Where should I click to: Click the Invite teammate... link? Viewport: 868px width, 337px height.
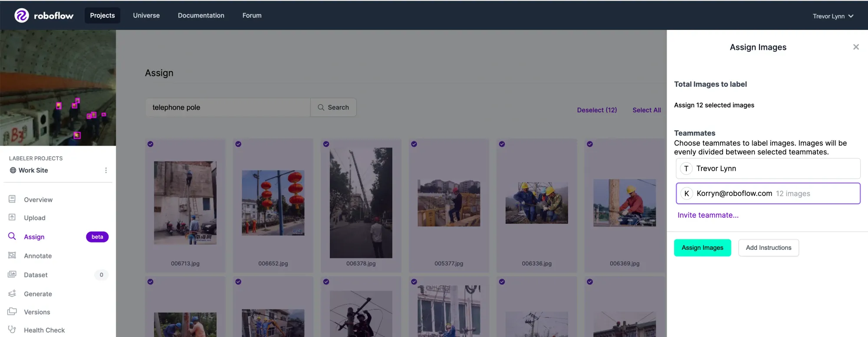pyautogui.click(x=708, y=215)
